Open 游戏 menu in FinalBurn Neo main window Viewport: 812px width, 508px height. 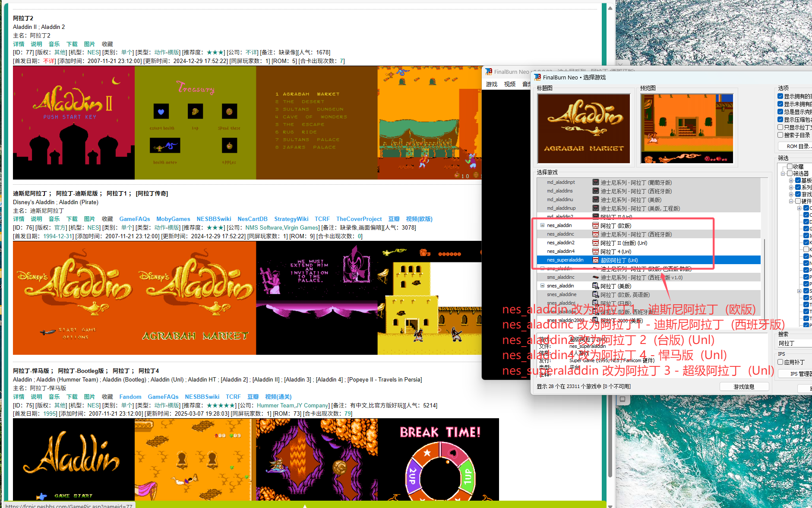click(x=492, y=84)
